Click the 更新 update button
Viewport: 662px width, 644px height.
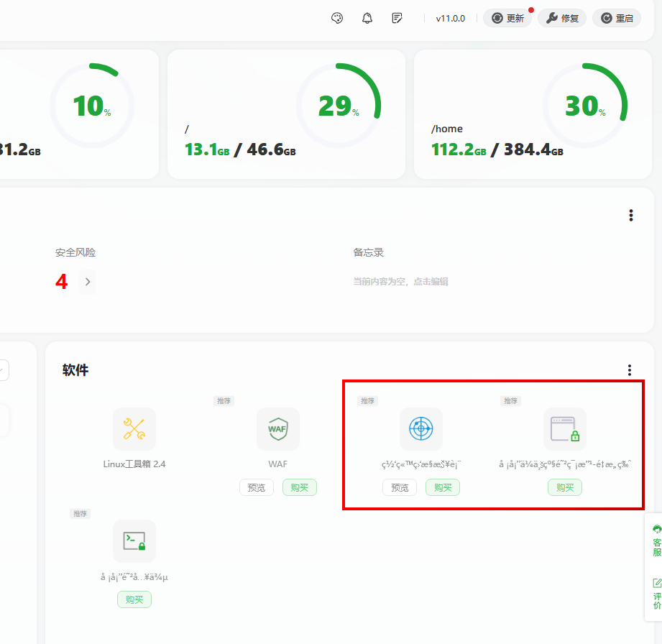point(507,18)
